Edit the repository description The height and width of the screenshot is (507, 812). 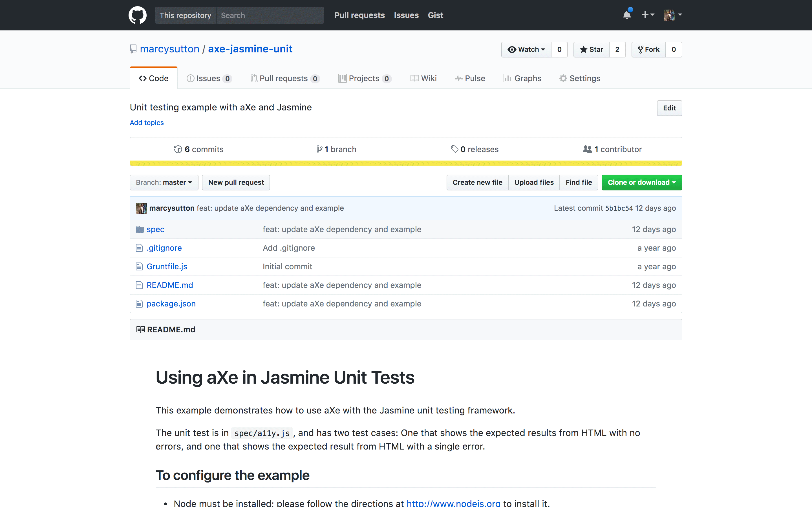coord(669,108)
